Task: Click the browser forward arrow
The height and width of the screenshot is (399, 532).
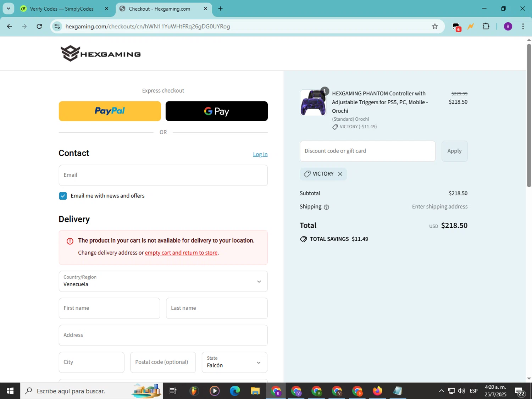Action: pos(24,26)
